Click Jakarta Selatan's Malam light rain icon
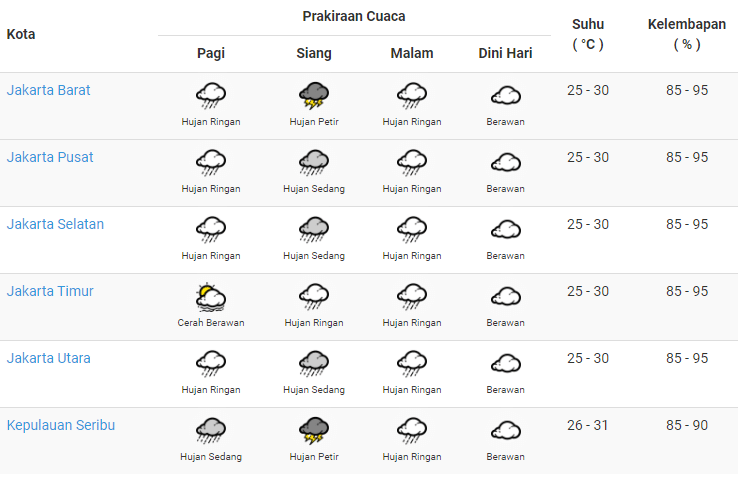The width and height of the screenshot is (738, 483). click(411, 230)
